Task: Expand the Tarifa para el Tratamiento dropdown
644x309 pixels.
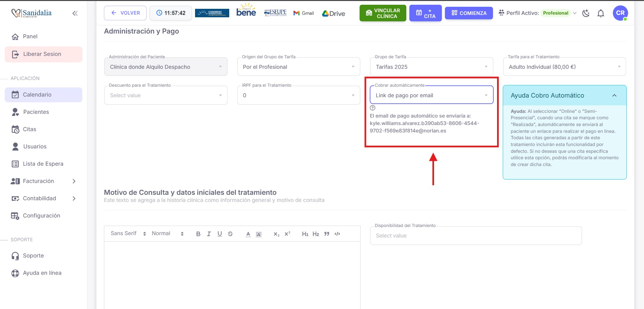Action: (x=564, y=67)
